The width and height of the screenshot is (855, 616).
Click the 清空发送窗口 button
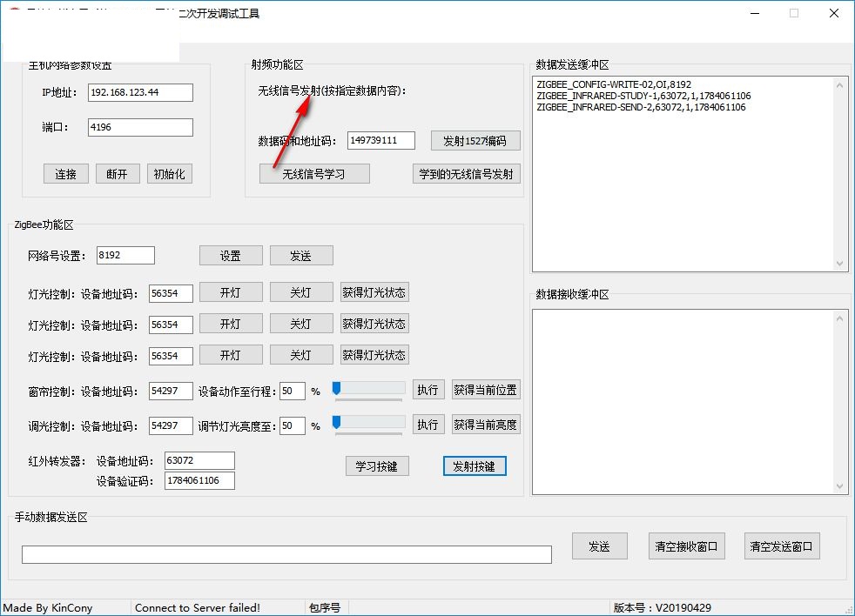[x=782, y=546]
